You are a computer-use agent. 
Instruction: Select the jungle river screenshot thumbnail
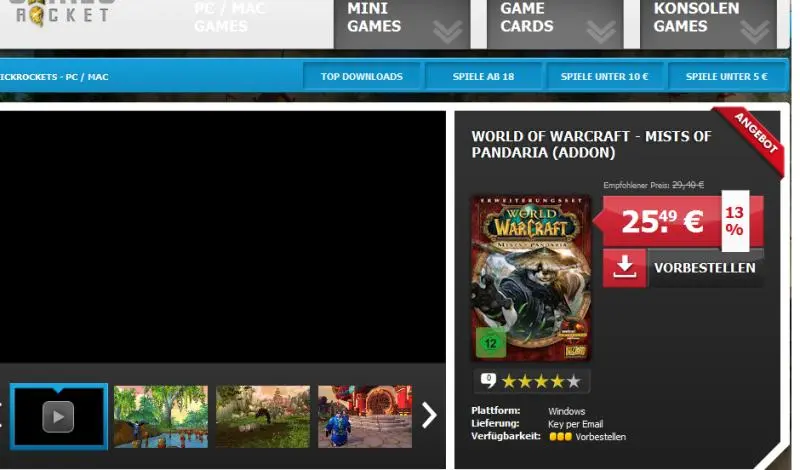tap(161, 416)
